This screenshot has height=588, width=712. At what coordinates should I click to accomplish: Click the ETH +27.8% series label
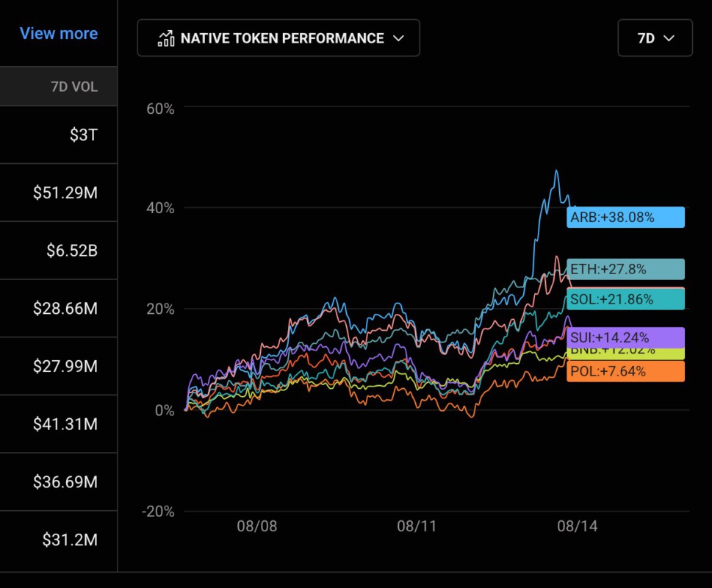click(x=625, y=270)
